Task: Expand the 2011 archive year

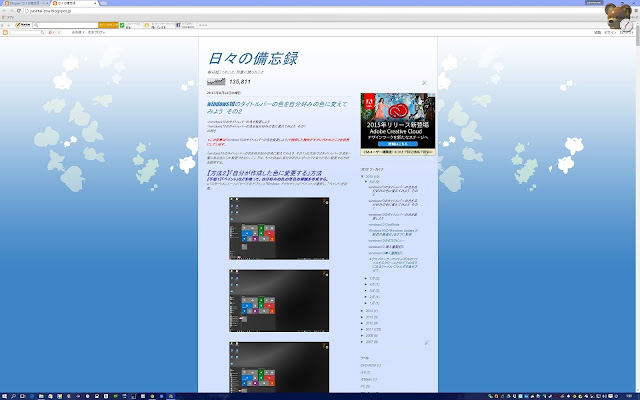Action: point(362,329)
